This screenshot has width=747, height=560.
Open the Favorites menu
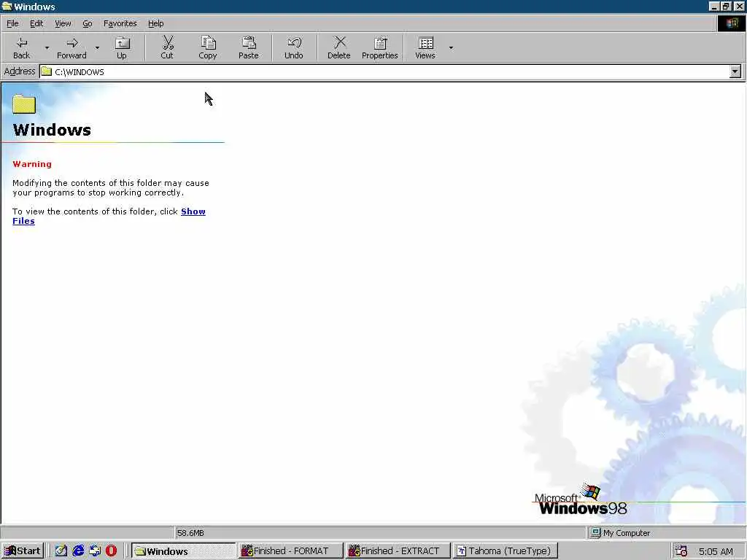[x=120, y=23]
